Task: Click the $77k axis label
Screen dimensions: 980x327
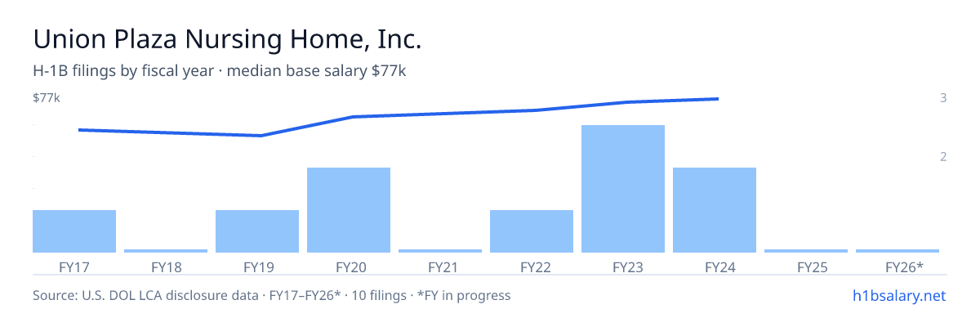Action: [x=47, y=98]
